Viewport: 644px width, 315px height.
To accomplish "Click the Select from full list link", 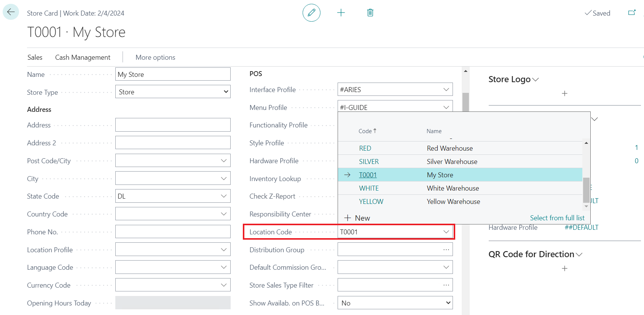I will (557, 218).
